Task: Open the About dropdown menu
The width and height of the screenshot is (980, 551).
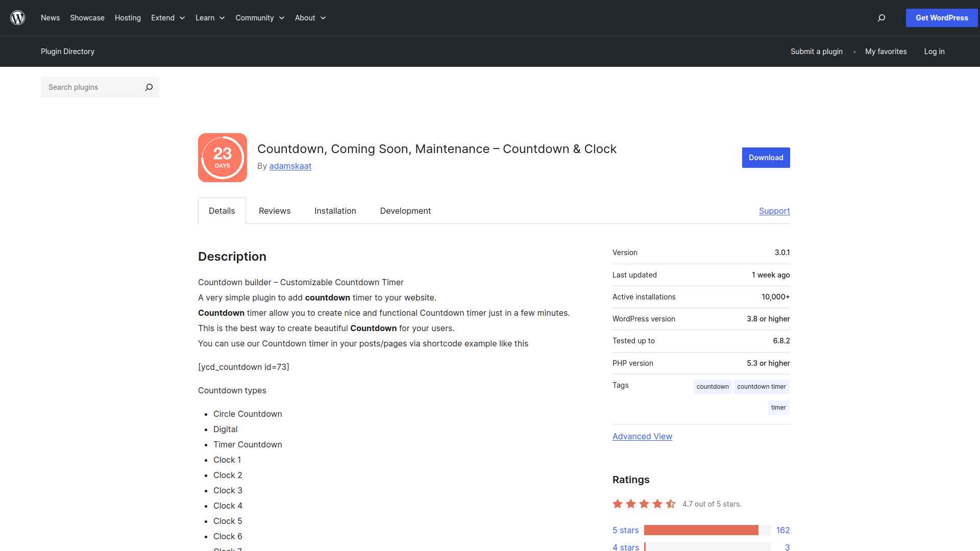Action: (310, 18)
